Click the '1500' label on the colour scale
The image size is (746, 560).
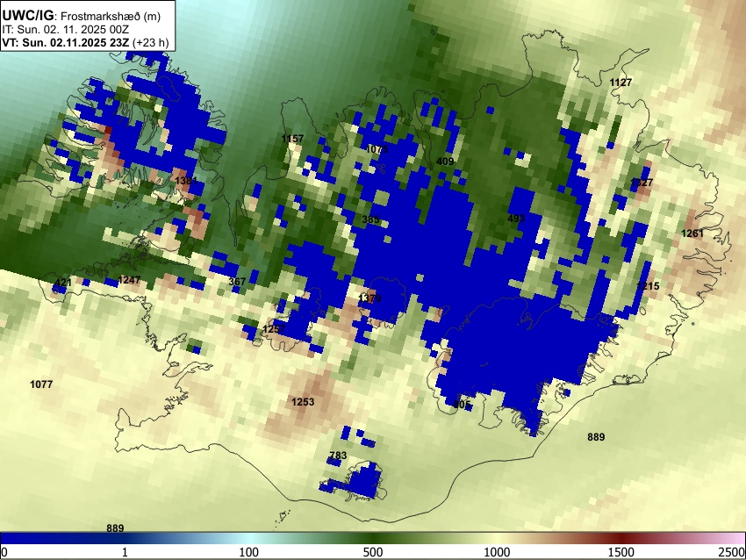pyautogui.click(x=621, y=552)
